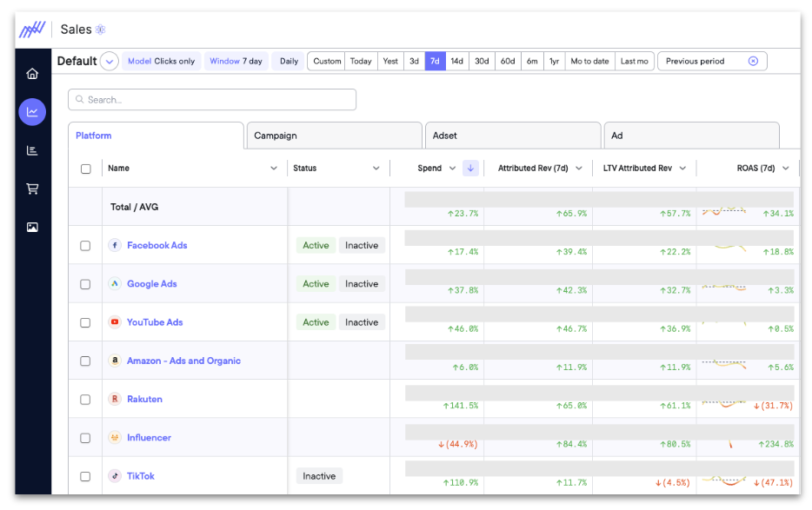Viewport: 812px width, 510px height.
Task: Select the TikTok row checkbox
Action: tap(85, 476)
